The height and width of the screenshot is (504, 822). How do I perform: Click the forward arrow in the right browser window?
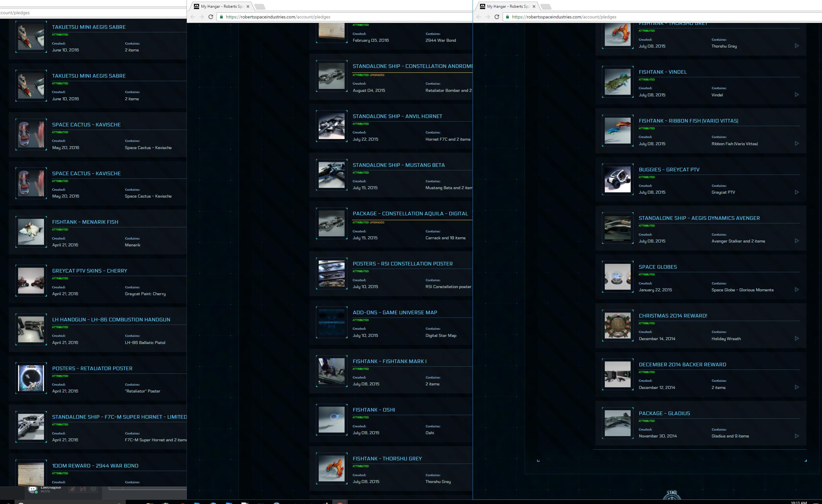(488, 17)
